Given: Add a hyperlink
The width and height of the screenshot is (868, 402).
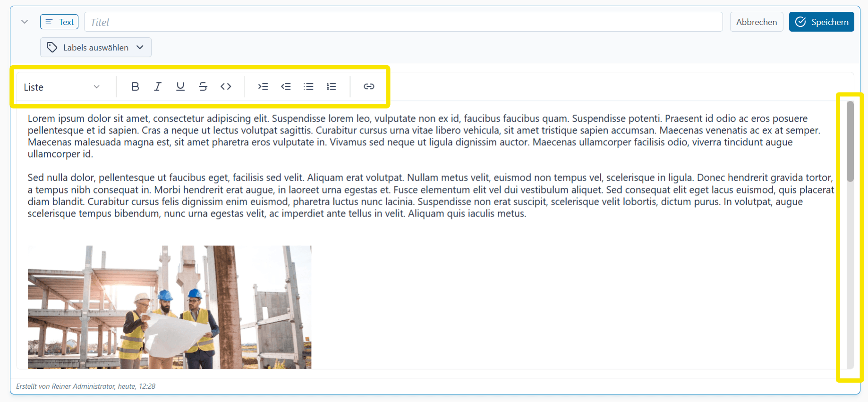Looking at the screenshot, I should click(369, 86).
